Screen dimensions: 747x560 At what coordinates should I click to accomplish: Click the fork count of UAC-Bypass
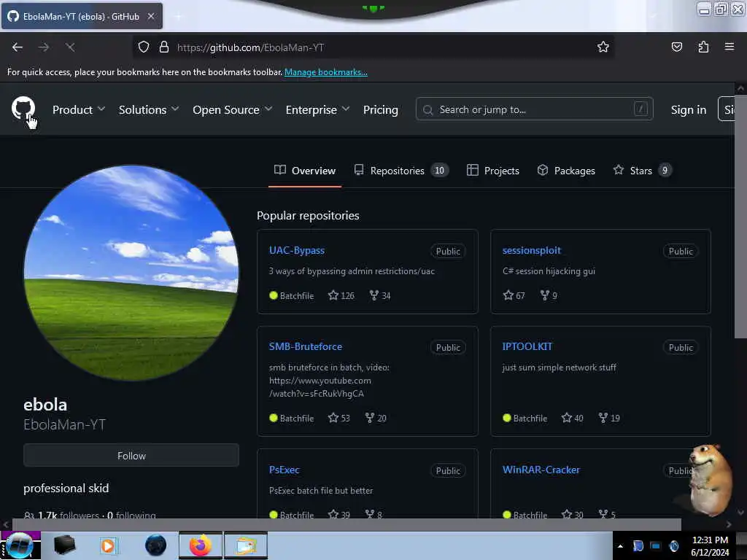point(380,296)
